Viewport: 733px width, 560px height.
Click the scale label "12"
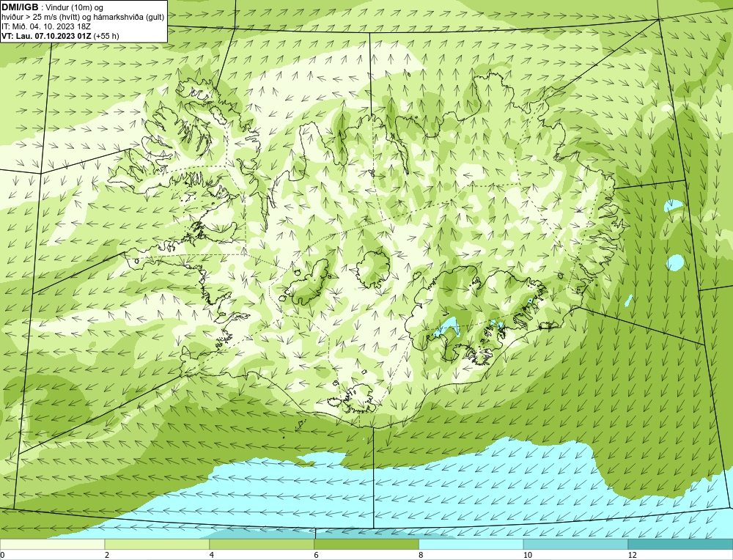[x=633, y=555]
